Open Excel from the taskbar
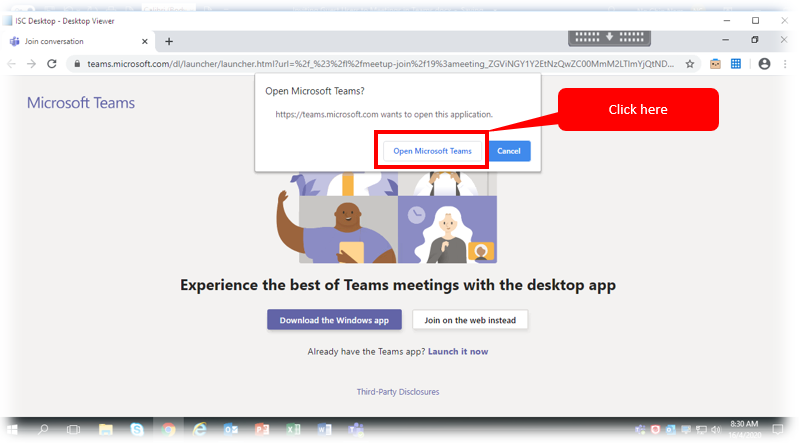The image size is (800, 444). pos(293,429)
